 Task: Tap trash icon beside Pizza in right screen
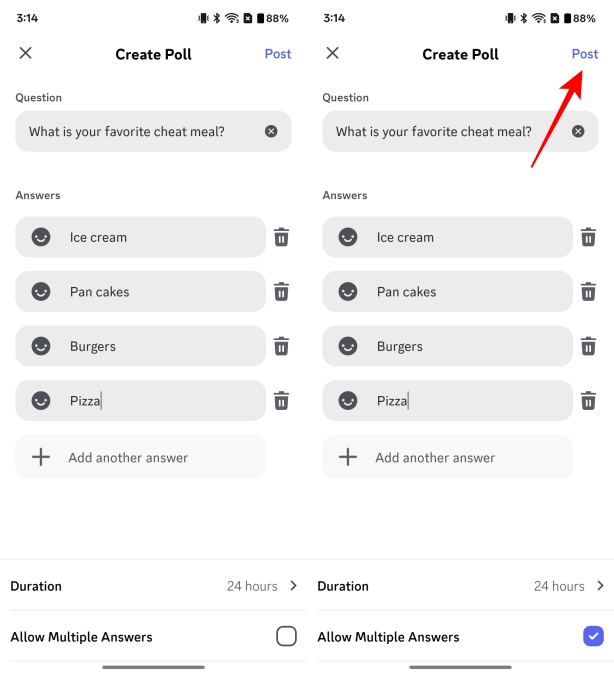pyautogui.click(x=589, y=401)
